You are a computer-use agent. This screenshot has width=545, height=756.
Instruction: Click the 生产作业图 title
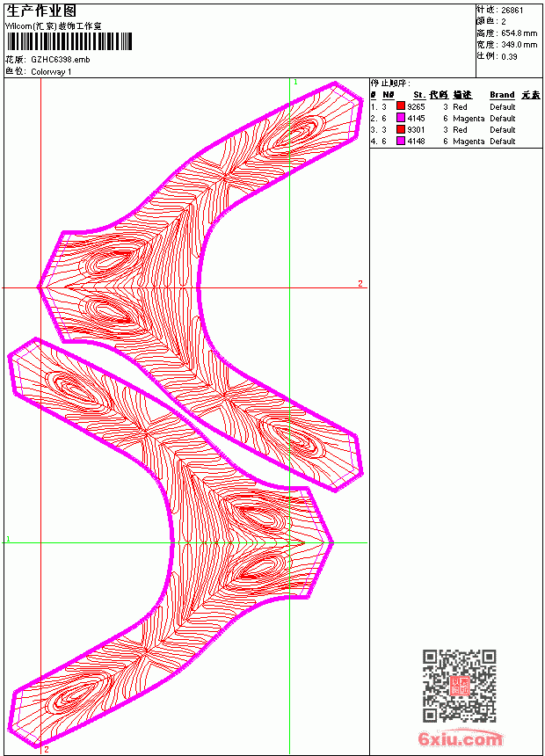tap(41, 11)
